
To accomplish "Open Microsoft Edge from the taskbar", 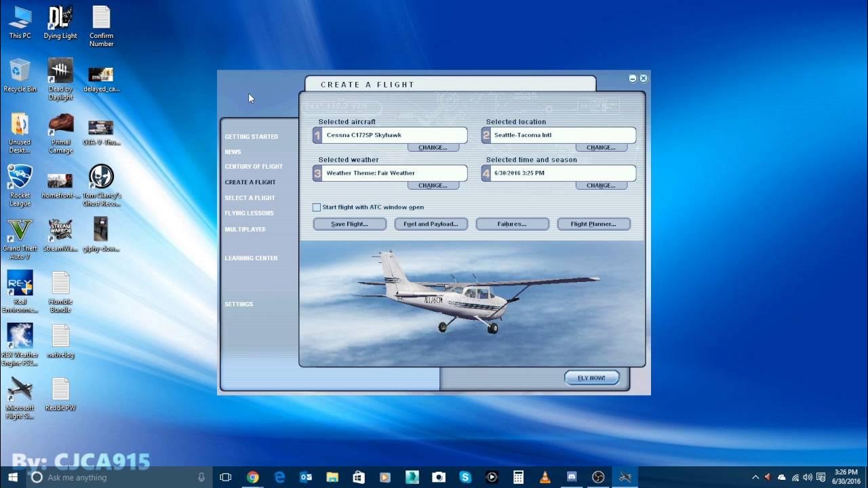I will click(x=279, y=477).
